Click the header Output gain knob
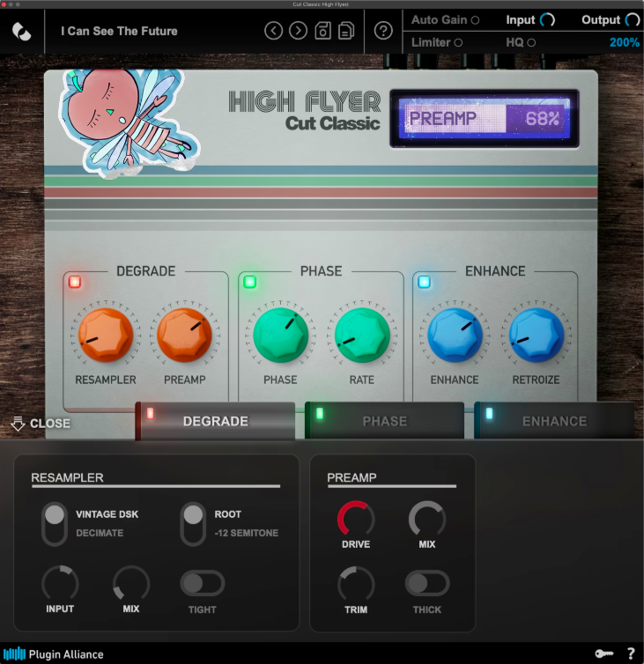 click(x=633, y=19)
